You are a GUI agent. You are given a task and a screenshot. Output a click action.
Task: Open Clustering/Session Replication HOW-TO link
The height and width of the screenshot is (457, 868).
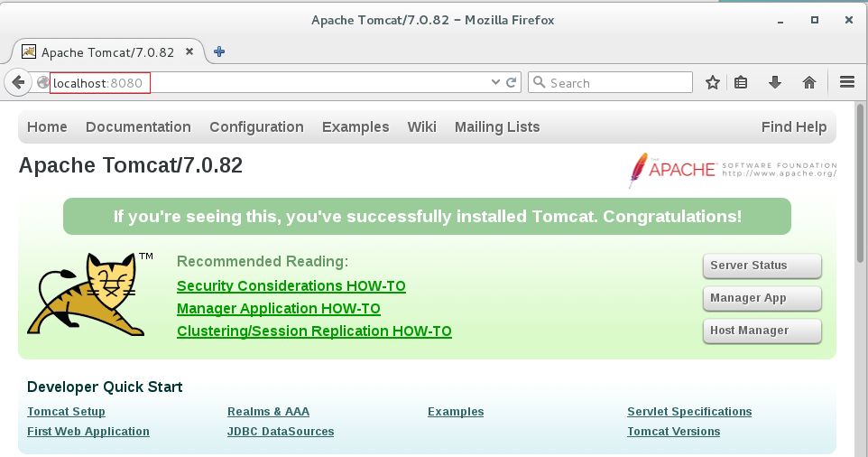tap(314, 331)
